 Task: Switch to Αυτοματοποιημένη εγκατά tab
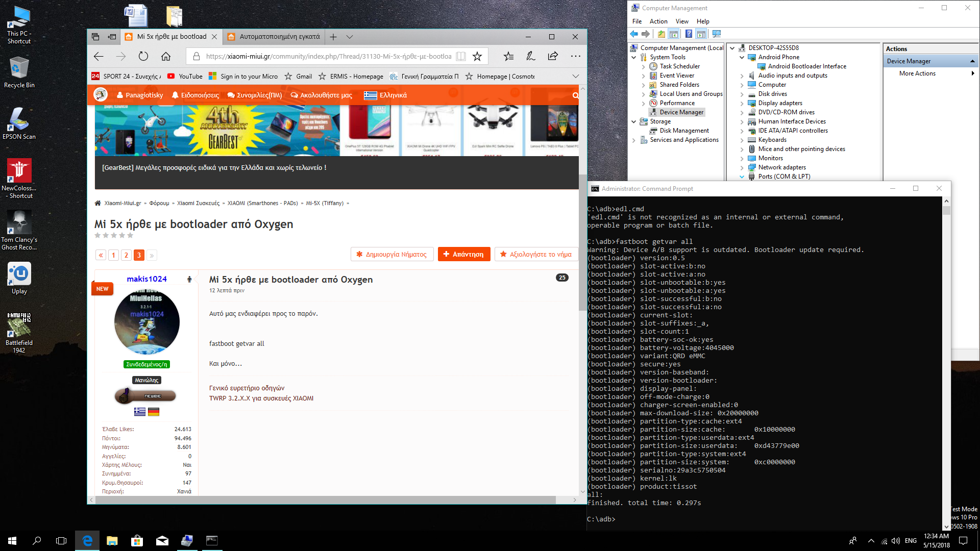pyautogui.click(x=280, y=37)
